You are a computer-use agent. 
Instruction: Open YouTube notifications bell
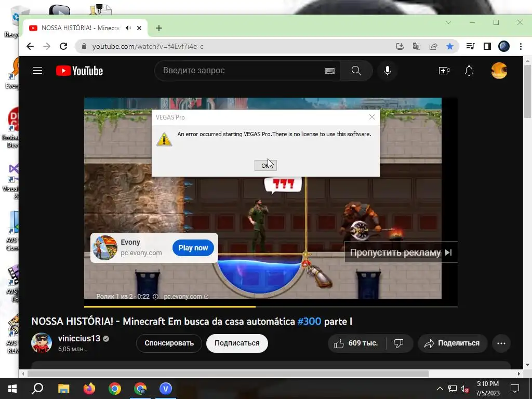coord(469,71)
